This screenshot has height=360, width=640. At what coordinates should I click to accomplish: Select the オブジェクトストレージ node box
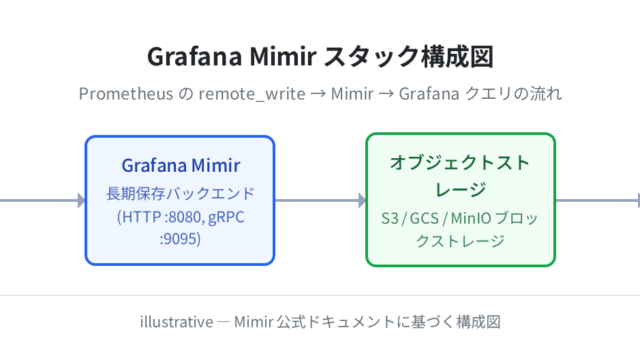click(x=460, y=200)
